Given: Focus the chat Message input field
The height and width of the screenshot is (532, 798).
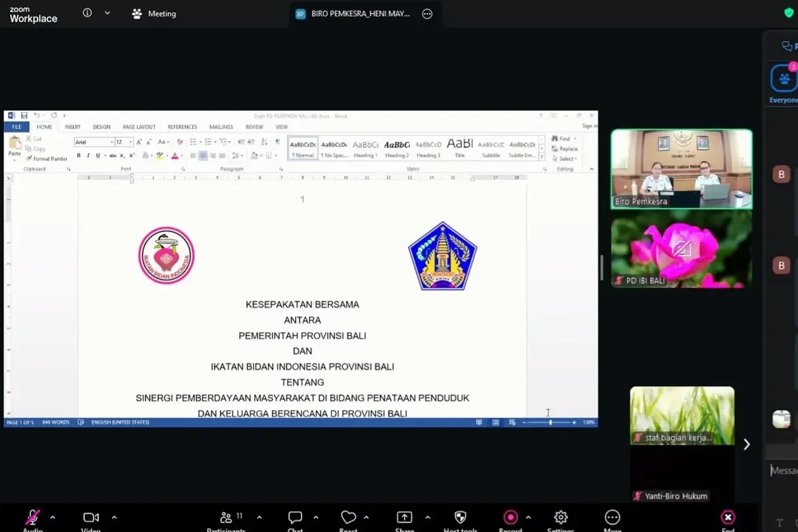Looking at the screenshot, I should click(784, 471).
